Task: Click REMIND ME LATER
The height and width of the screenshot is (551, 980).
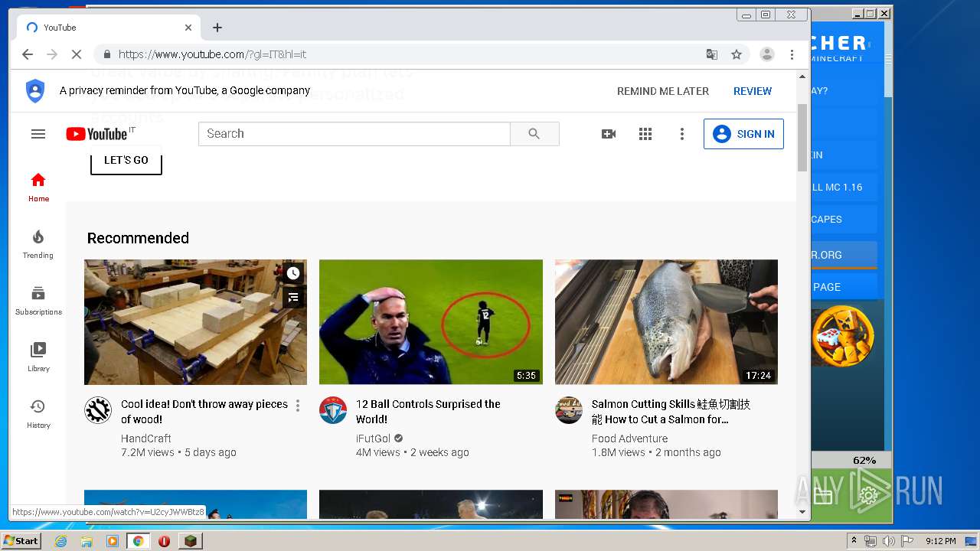Action: pos(663,91)
